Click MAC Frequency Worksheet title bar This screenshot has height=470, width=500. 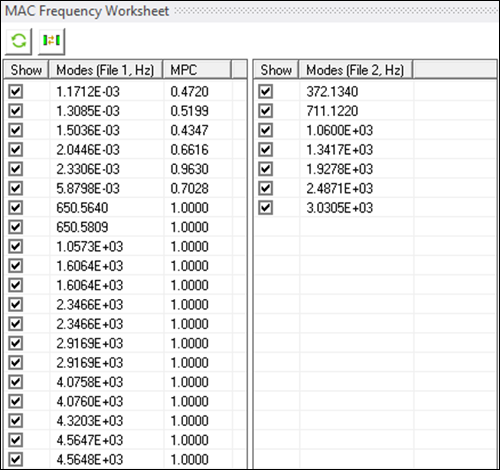250,11
